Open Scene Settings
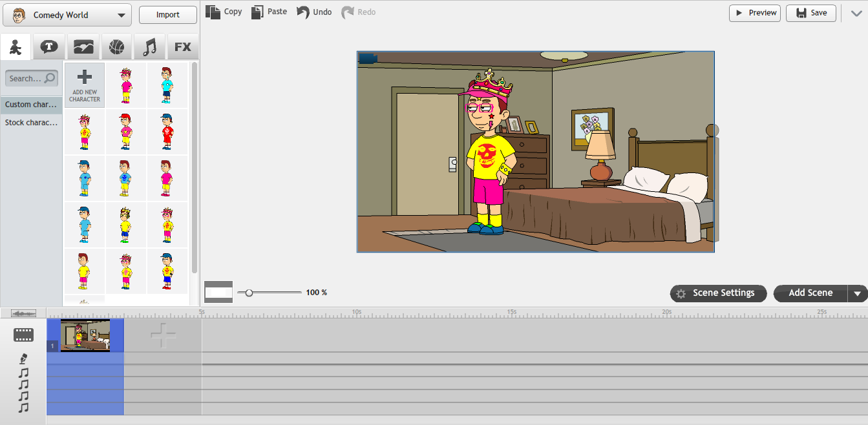Viewport: 868px width, 425px height. [x=717, y=293]
